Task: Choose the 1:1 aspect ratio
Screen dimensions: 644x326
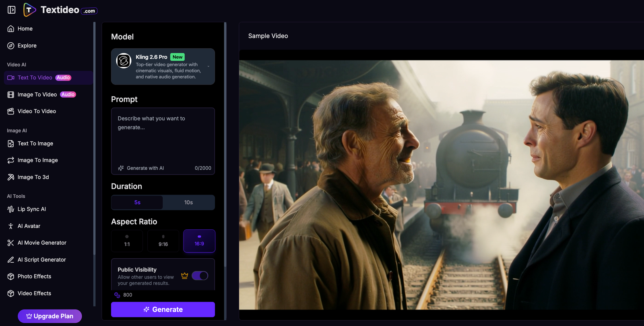Action: tap(127, 241)
